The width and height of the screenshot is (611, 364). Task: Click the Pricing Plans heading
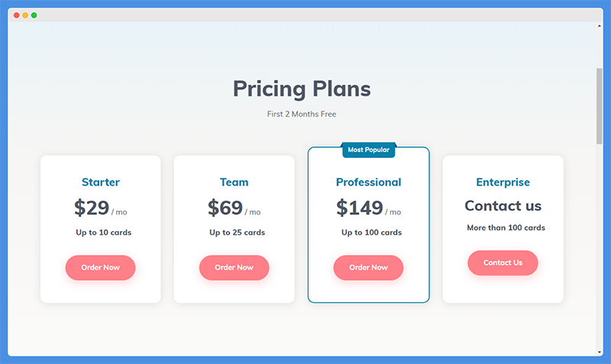(x=302, y=89)
